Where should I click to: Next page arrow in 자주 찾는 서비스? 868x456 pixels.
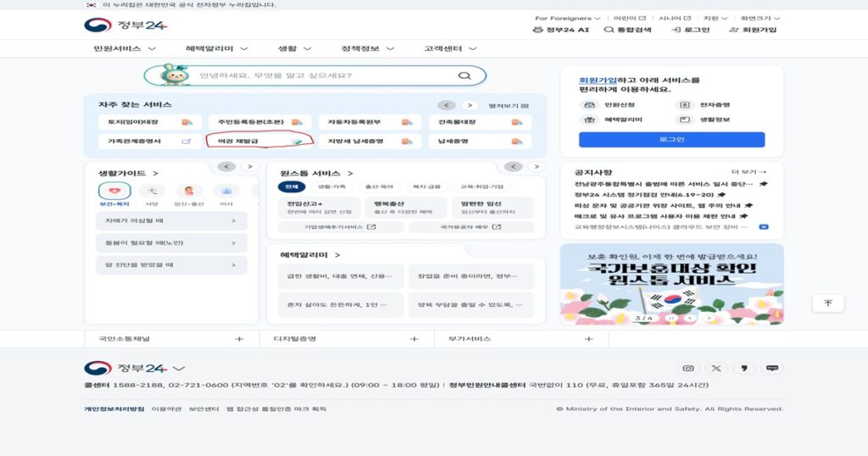click(470, 105)
